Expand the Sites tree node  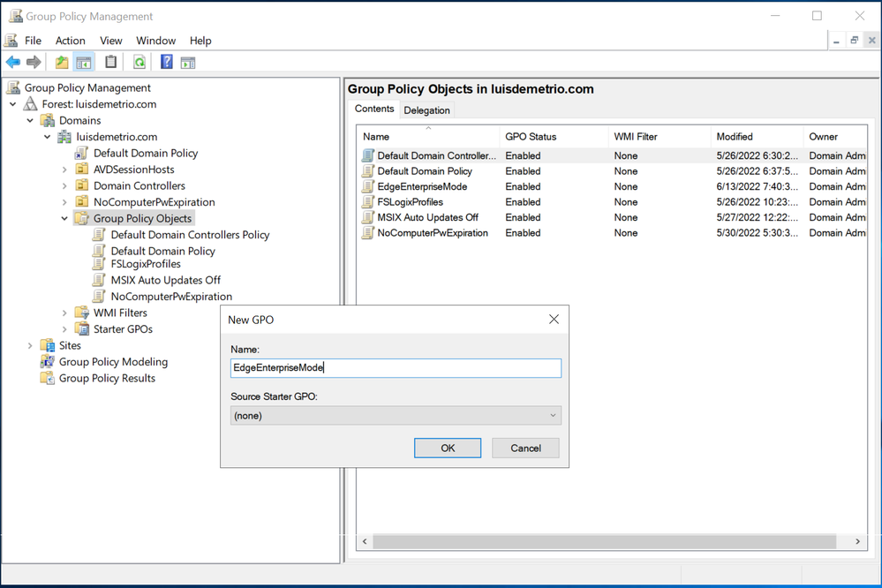coord(30,345)
